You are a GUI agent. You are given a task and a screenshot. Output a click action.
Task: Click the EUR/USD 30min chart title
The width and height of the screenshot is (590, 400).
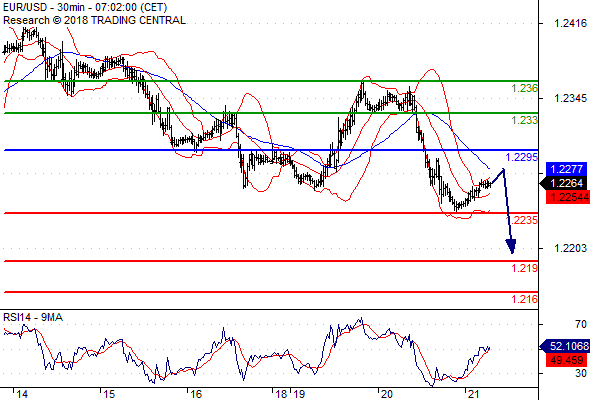[x=85, y=7]
